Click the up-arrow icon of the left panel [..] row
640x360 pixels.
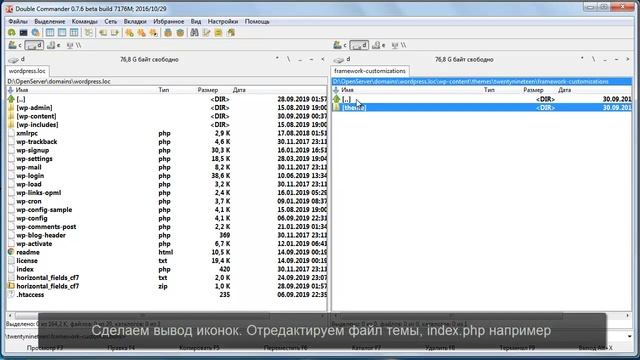(11, 99)
